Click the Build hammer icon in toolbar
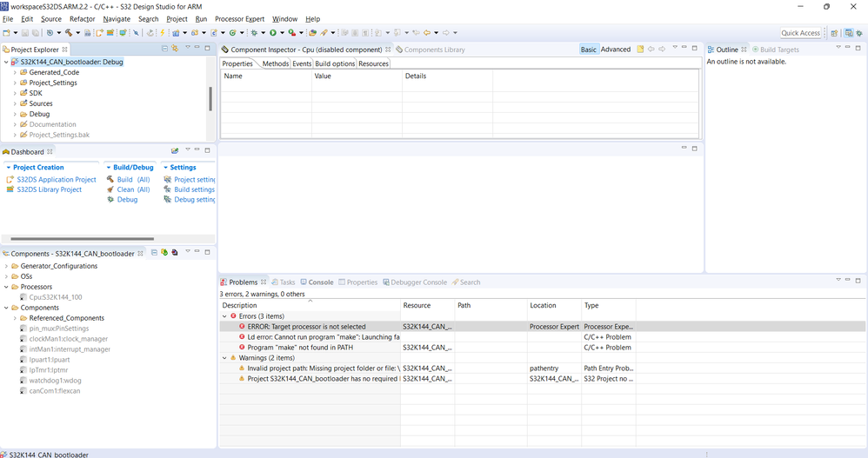 click(68, 33)
